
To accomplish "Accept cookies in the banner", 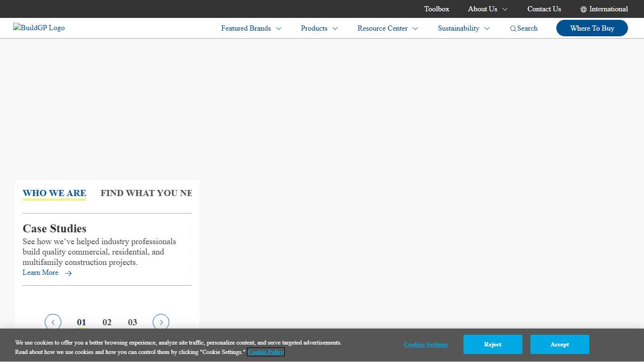I will click(560, 345).
